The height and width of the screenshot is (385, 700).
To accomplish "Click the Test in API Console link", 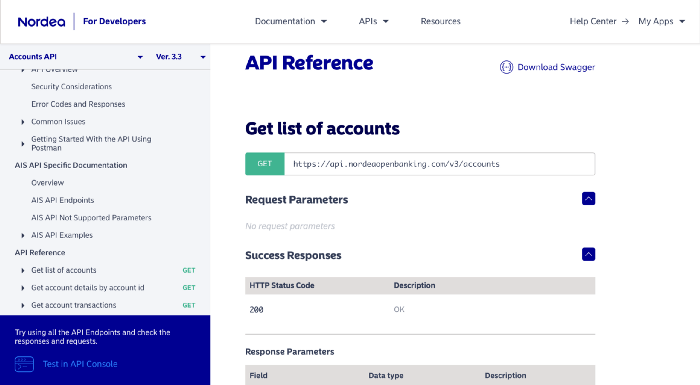I will pos(80,364).
